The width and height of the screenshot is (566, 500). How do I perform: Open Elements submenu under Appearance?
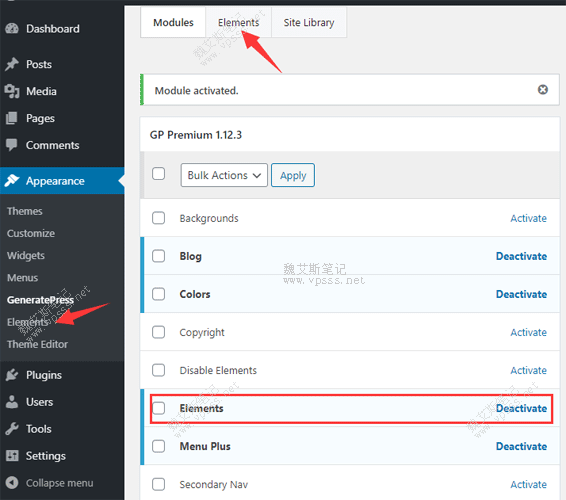click(x=27, y=322)
